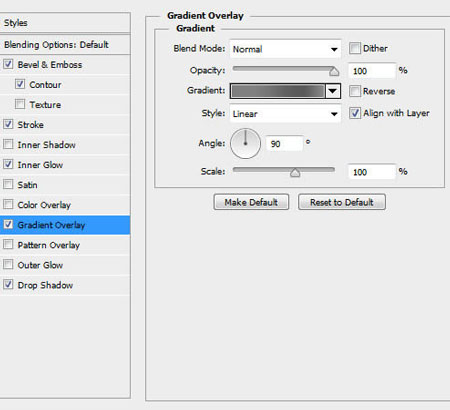Check the Outer Glow checkbox
The height and width of the screenshot is (410, 450).
(x=8, y=264)
